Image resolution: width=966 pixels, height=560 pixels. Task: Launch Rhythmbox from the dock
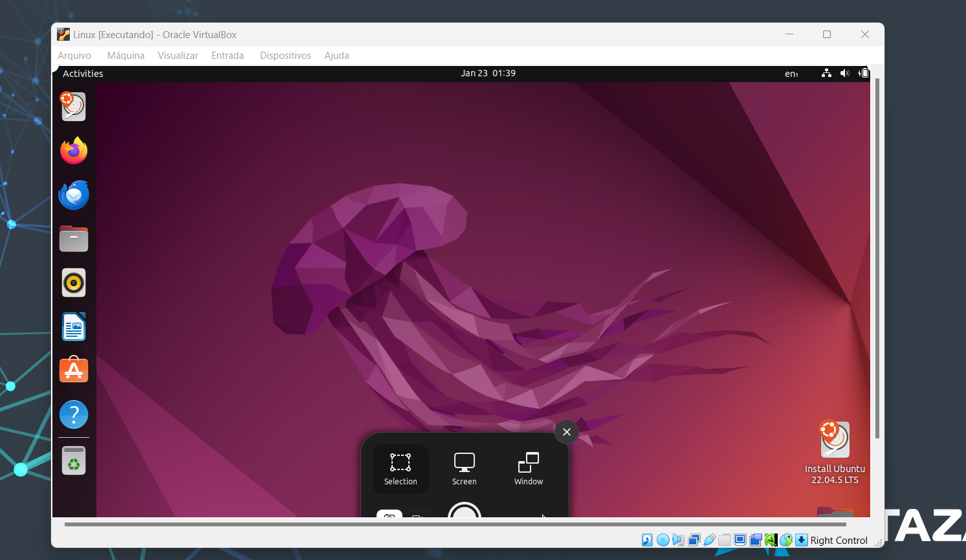74,283
